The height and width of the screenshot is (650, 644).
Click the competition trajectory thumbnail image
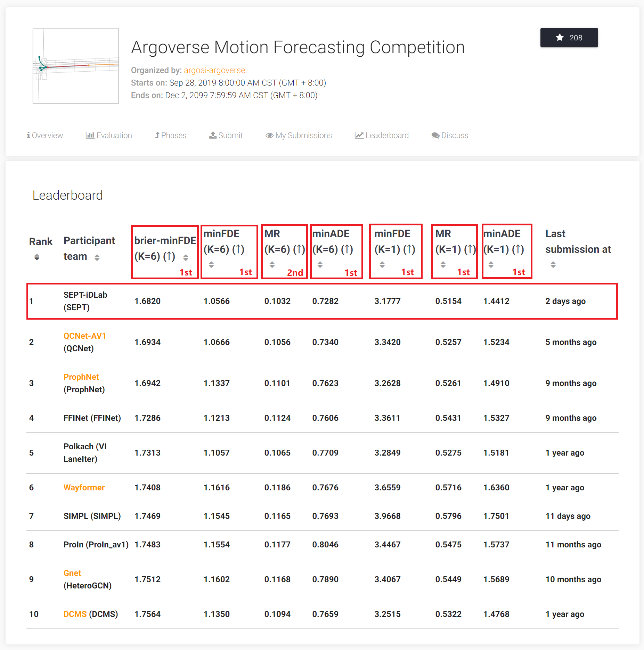coord(76,66)
